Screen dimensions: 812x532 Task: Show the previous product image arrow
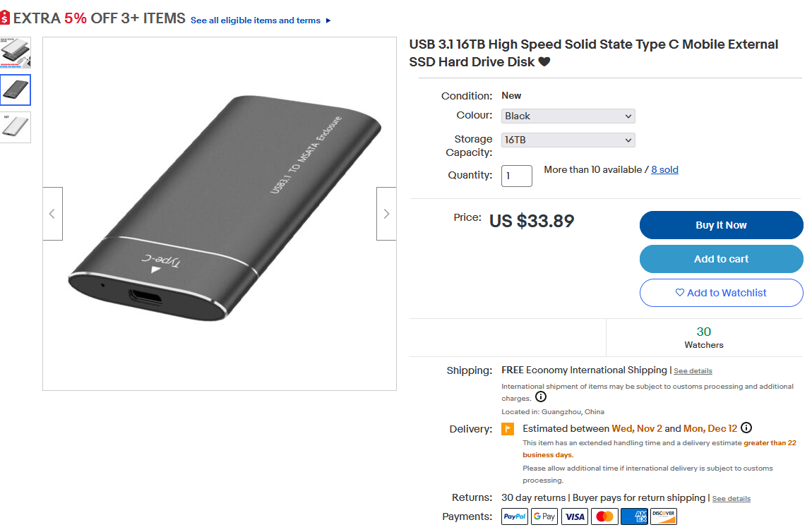point(52,214)
